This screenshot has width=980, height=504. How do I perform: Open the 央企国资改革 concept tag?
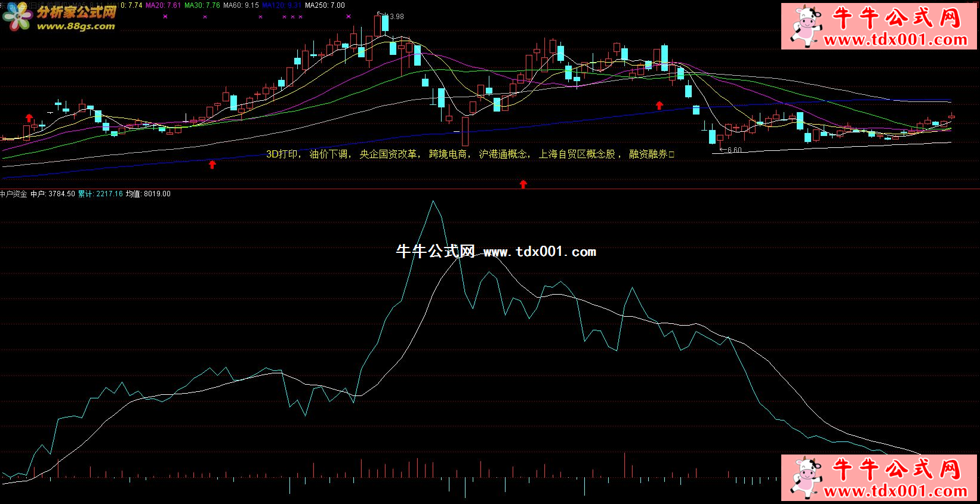388,154
